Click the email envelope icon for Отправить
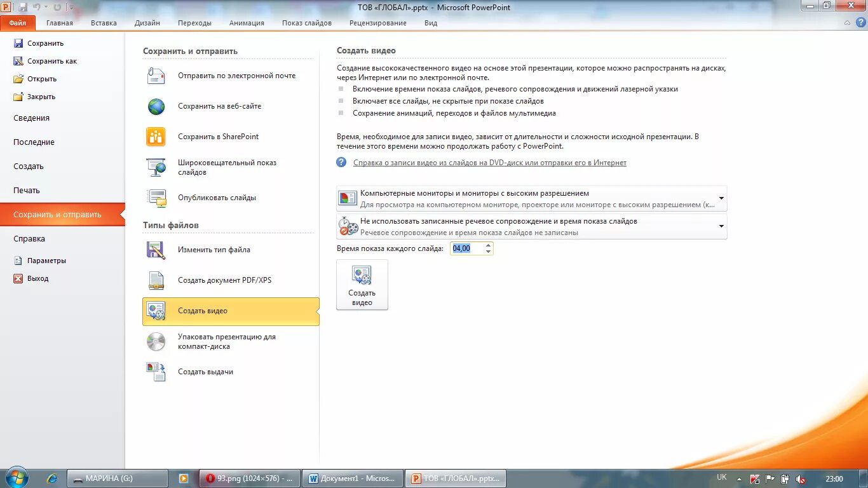 (156, 76)
